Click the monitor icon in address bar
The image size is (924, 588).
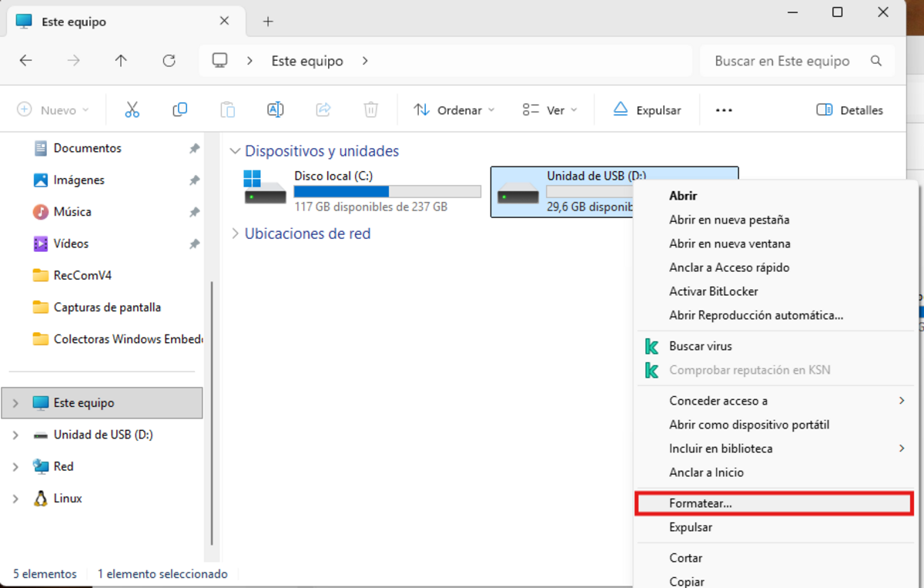pos(220,61)
